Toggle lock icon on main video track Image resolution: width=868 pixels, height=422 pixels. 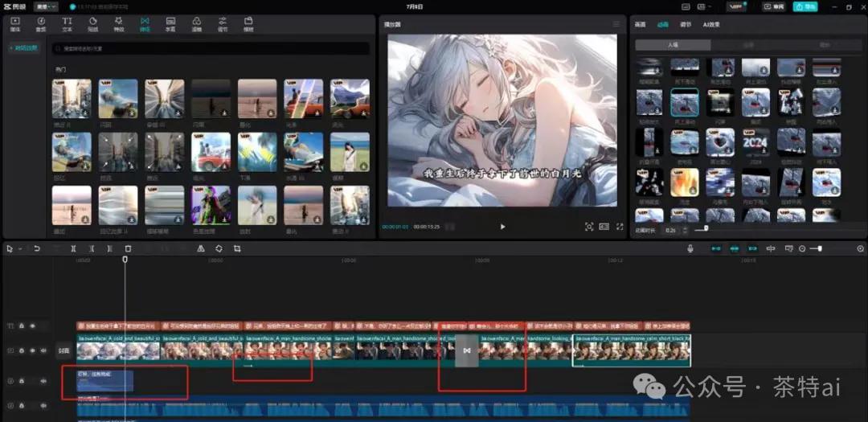pos(22,350)
